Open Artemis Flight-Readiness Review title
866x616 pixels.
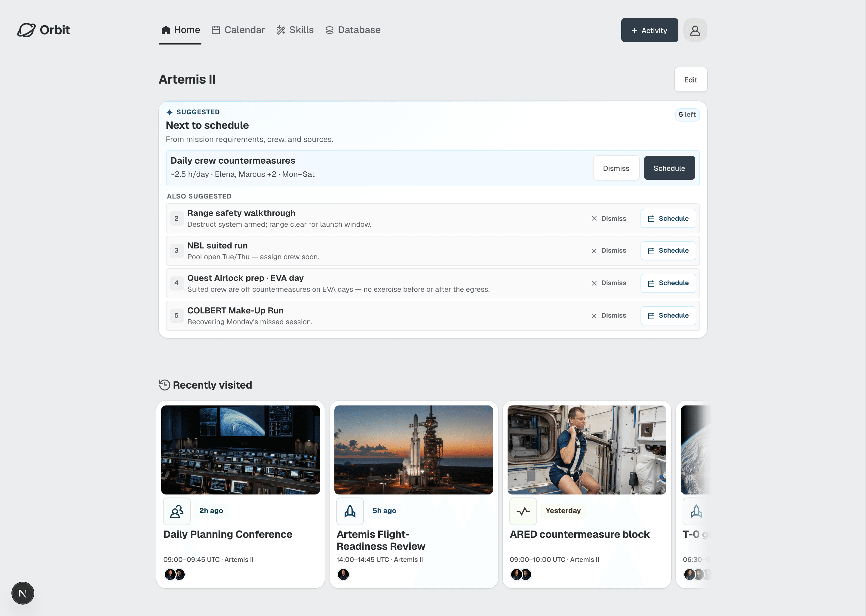(381, 541)
